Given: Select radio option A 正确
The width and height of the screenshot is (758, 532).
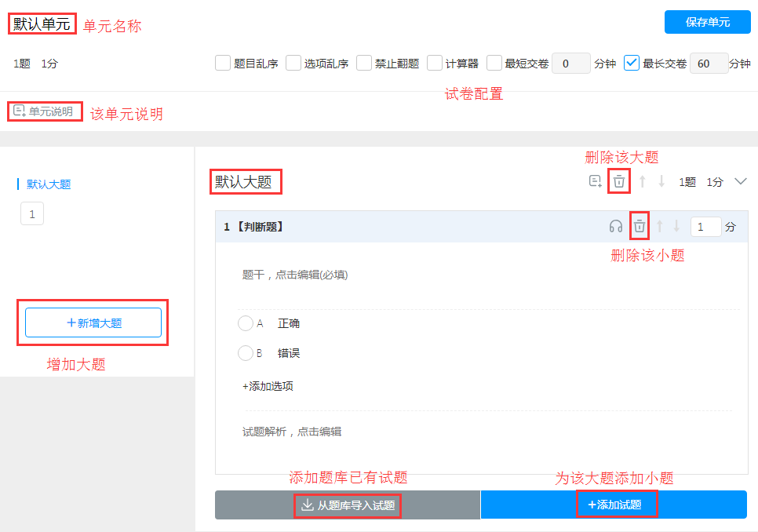Looking at the screenshot, I should click(x=245, y=323).
